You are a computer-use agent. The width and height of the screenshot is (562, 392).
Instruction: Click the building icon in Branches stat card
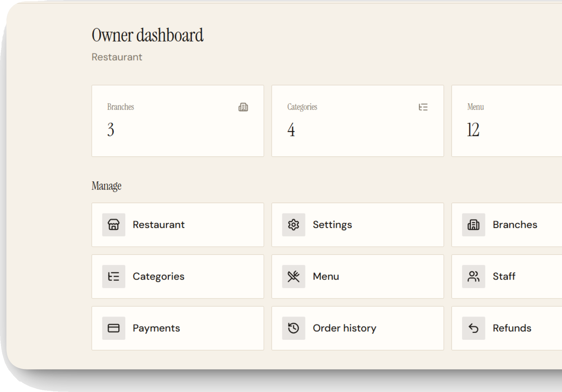coord(243,107)
